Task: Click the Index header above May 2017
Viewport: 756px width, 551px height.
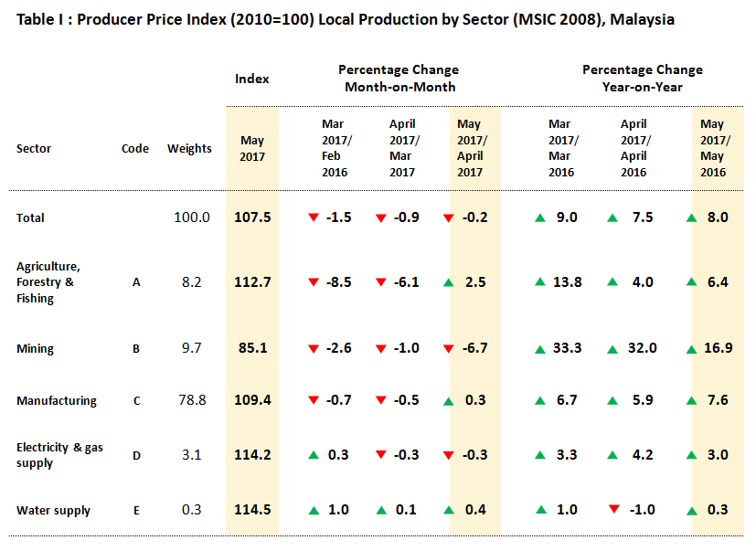Action: 252,79
